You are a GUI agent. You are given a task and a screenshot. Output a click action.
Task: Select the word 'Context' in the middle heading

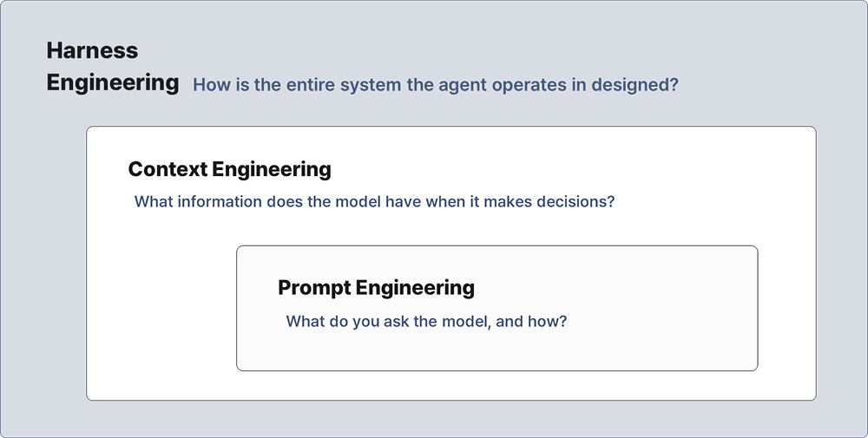point(168,169)
